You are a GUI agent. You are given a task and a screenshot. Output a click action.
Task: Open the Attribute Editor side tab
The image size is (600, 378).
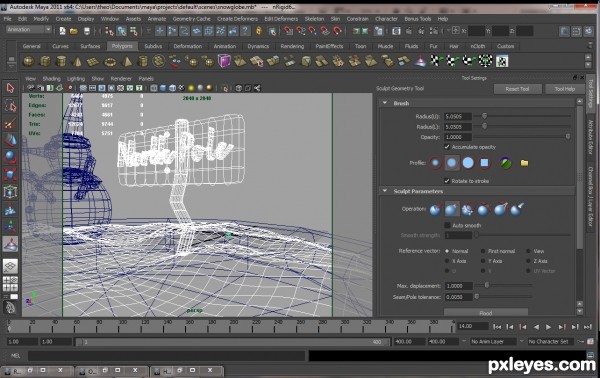click(591, 136)
